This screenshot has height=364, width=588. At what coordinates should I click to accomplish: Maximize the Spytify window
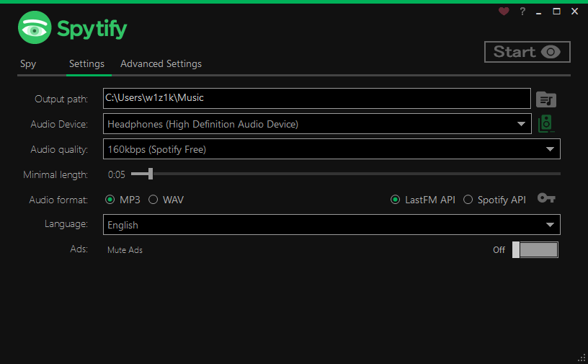[x=557, y=12]
